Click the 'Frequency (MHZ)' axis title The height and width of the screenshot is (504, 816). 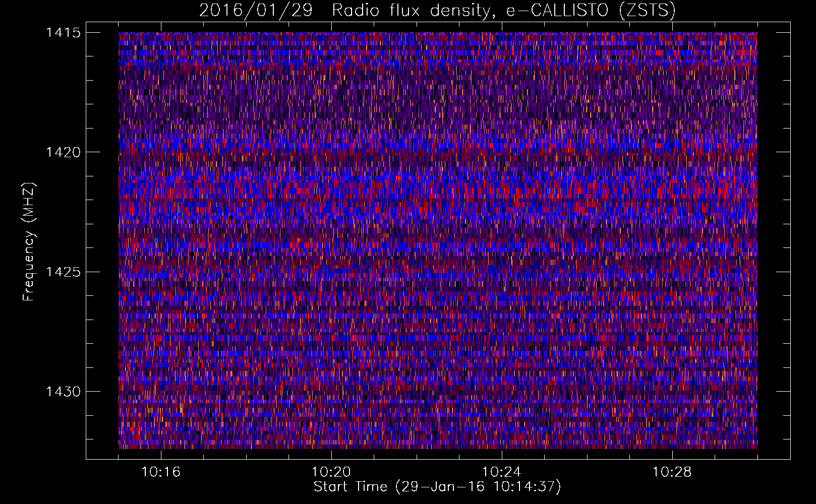pyautogui.click(x=29, y=241)
